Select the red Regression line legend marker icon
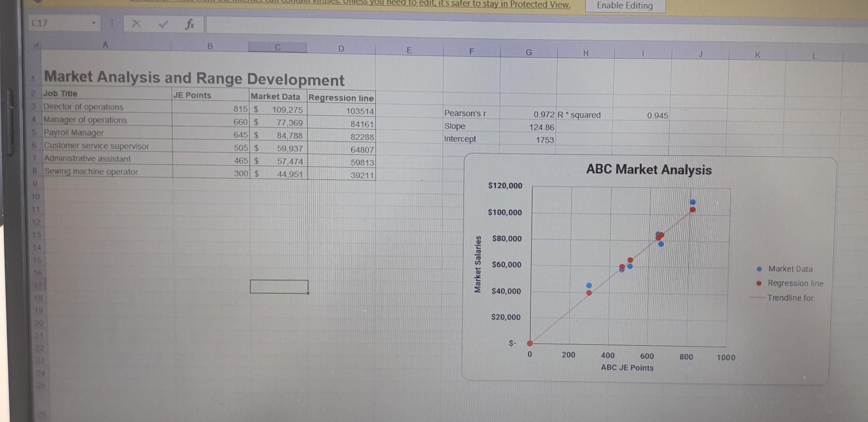Screen dimensions: 868x422 click(x=758, y=283)
